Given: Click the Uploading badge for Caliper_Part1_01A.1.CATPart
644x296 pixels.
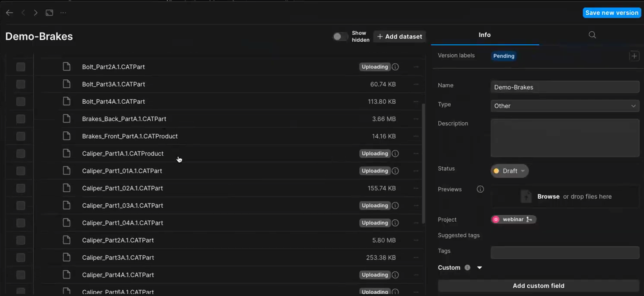Looking at the screenshot, I should (375, 171).
